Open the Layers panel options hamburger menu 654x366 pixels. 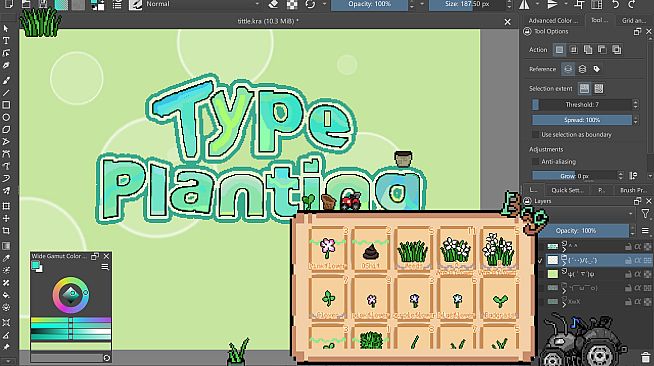[645, 231]
